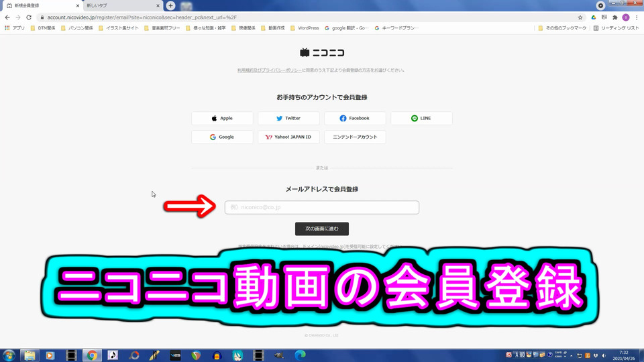
Task: Open the キーワードプラン bookmark
Action: tap(396, 28)
